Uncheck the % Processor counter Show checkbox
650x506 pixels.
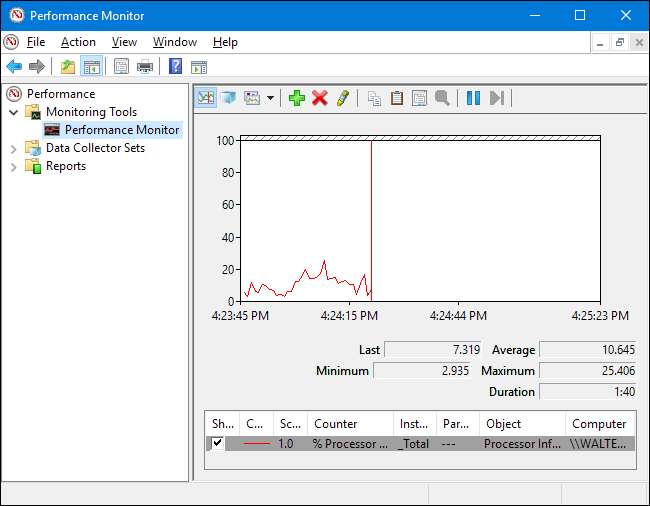pos(218,443)
